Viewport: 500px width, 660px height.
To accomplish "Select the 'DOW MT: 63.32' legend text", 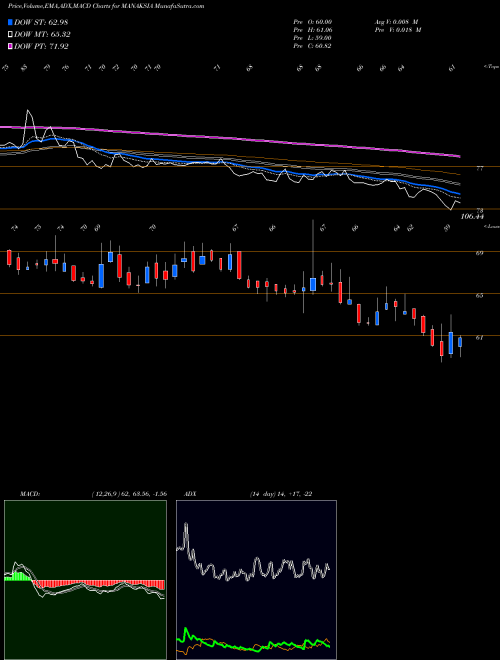I will click(x=42, y=35).
